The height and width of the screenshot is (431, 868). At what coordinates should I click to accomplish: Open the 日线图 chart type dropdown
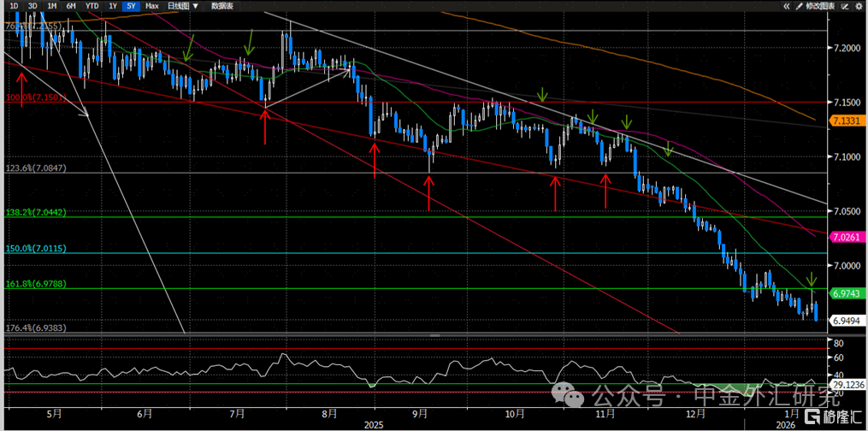point(181,6)
